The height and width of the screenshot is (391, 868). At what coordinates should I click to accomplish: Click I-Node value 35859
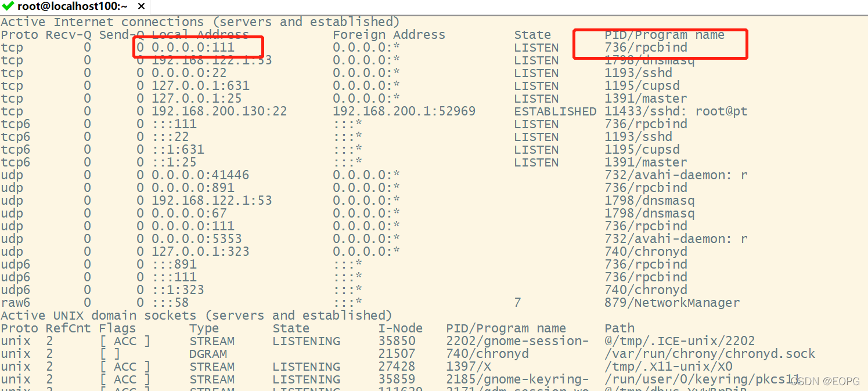(397, 379)
